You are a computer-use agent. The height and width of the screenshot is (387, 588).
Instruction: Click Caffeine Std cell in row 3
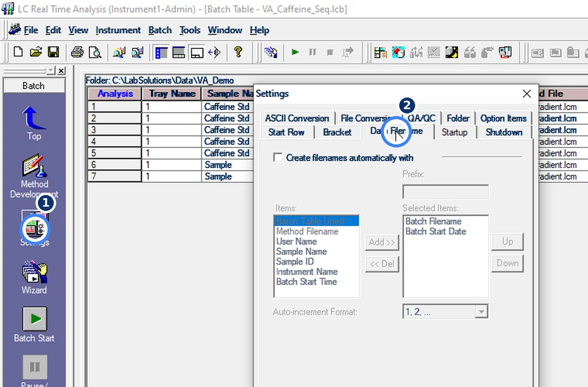click(227, 130)
